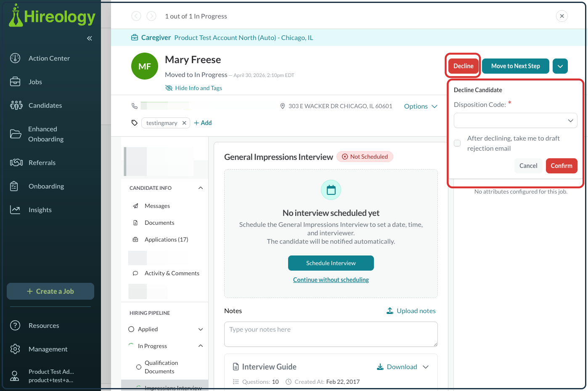The height and width of the screenshot is (391, 588).
Task: Collapse the In Progress pipeline step
Action: [201, 346]
